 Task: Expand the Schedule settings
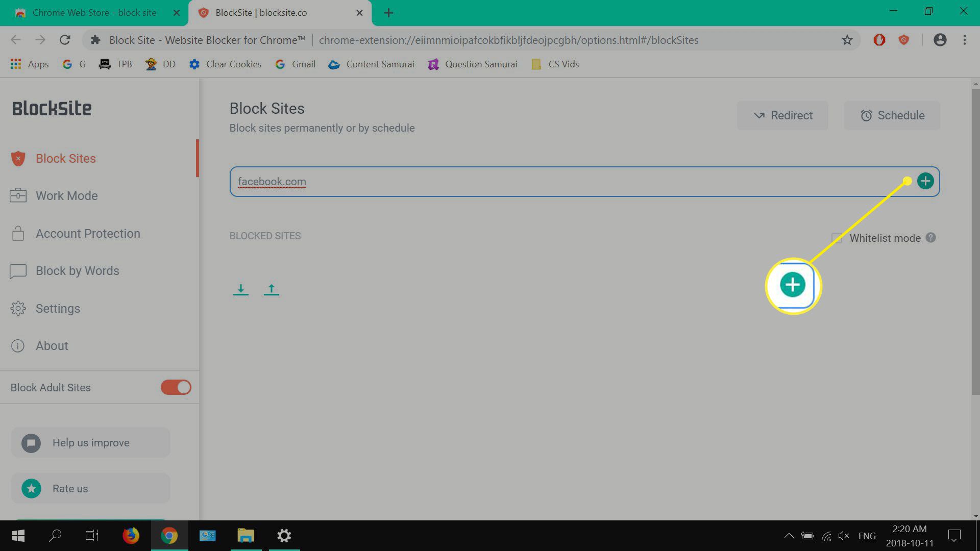point(893,115)
